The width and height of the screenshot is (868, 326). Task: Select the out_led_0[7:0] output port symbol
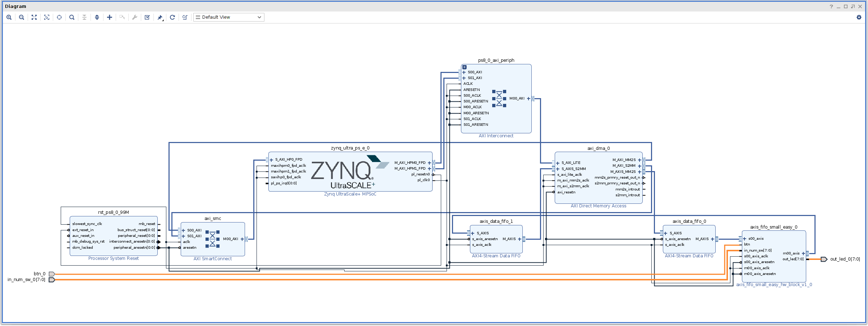[x=824, y=259]
